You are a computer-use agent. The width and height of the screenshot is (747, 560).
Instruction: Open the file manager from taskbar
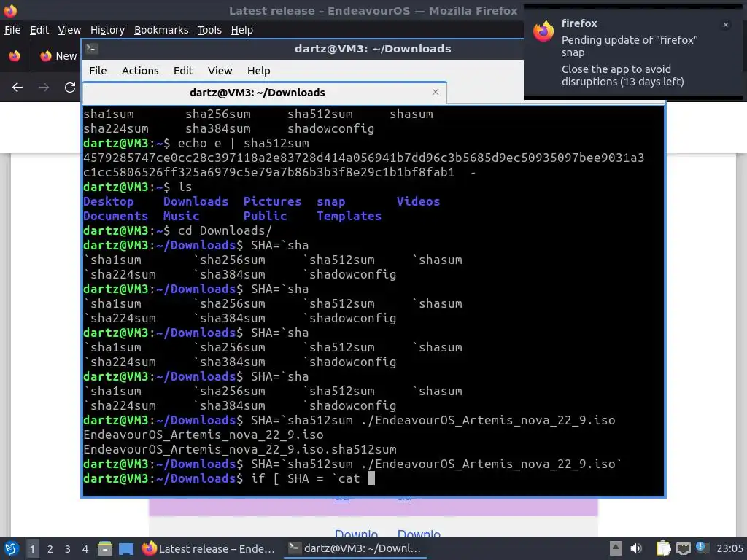coord(105,548)
